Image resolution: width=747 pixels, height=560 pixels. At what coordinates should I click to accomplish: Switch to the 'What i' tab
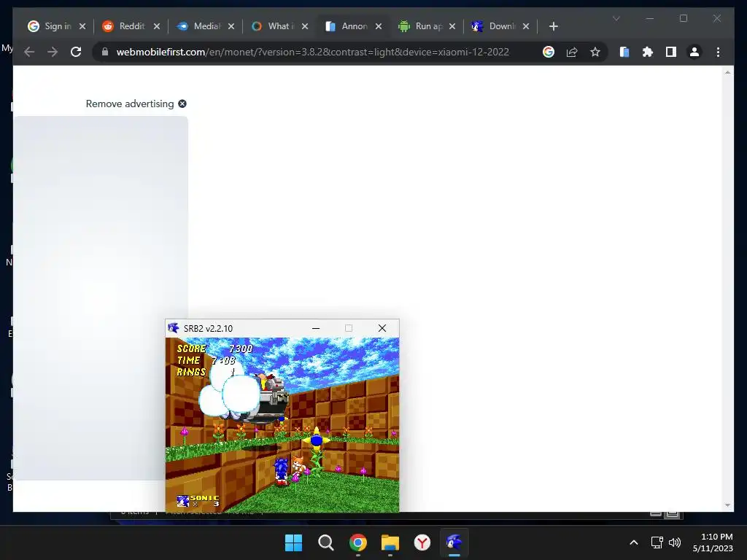[274, 26]
